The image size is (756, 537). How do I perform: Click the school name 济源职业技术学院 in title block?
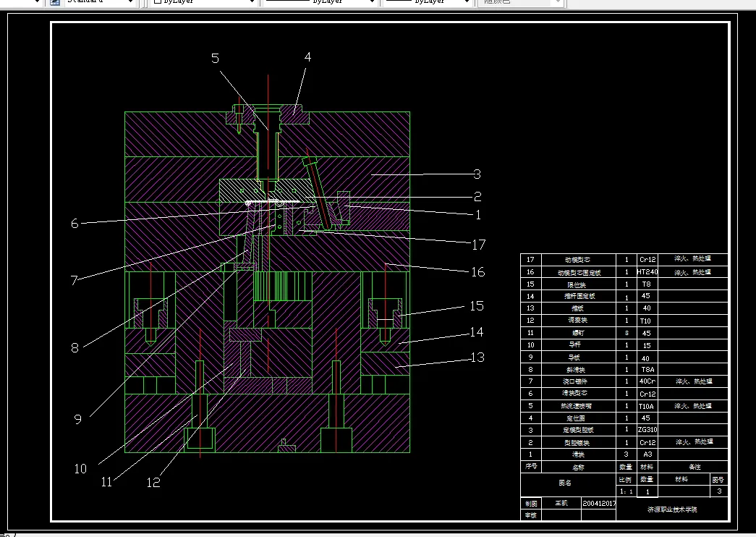671,509
